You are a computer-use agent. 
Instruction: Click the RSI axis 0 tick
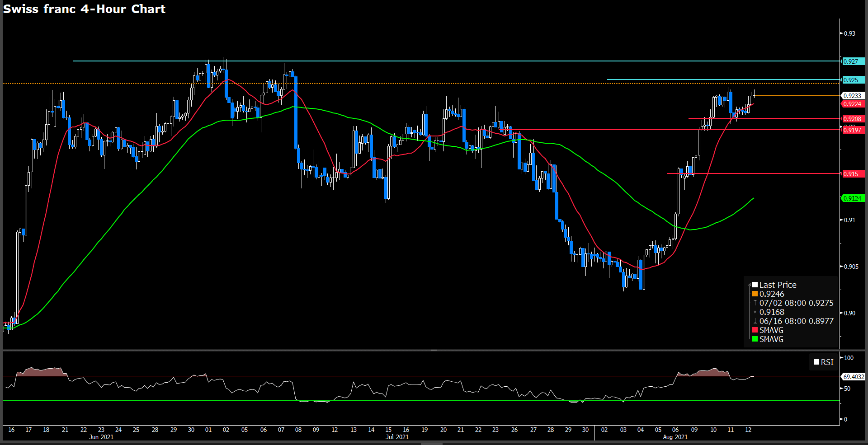tap(845, 419)
